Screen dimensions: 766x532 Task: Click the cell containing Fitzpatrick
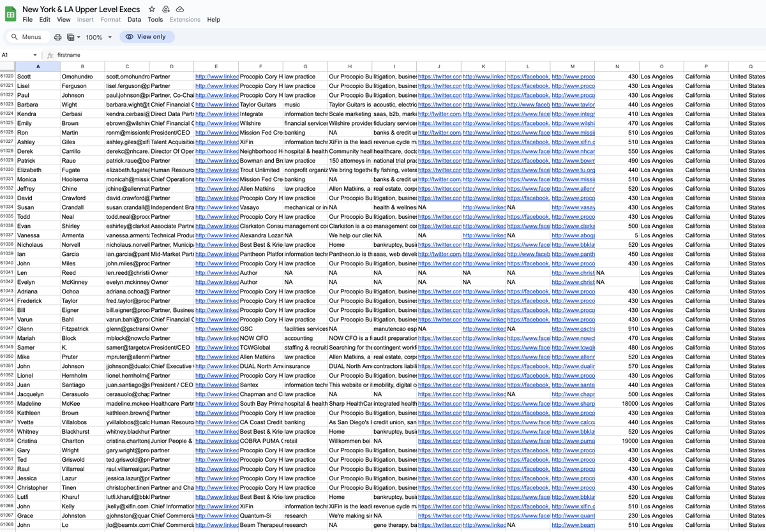[82, 329]
